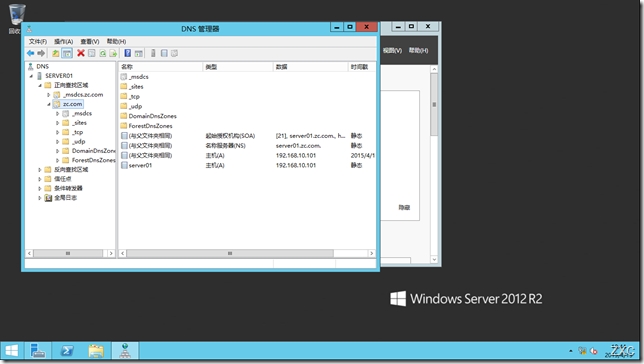This screenshot has width=644, height=364.
Task: Select the 条件转发器 folder in tree
Action: click(68, 188)
